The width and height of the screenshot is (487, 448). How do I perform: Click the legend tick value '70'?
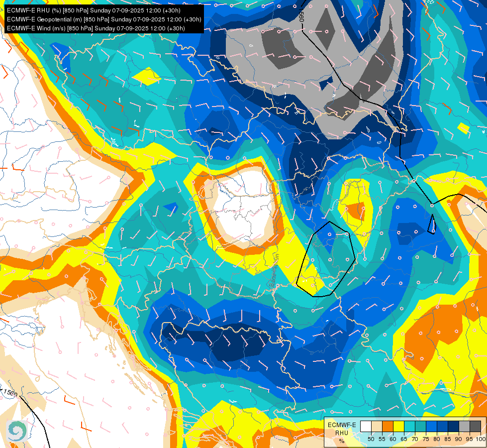tap(415, 439)
